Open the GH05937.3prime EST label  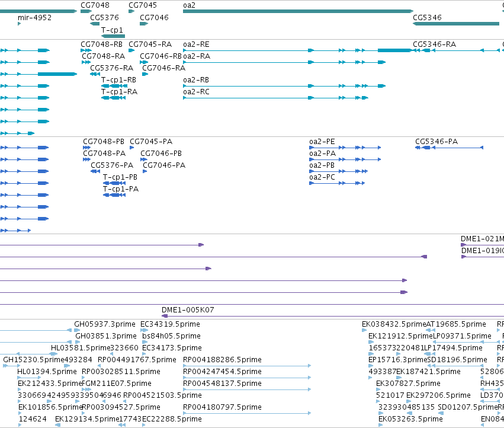(x=105, y=324)
